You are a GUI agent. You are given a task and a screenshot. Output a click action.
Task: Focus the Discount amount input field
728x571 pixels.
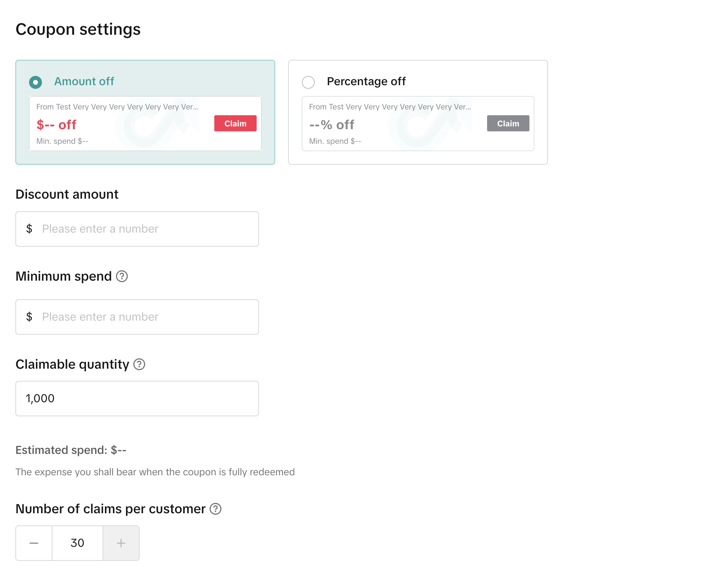pos(145,229)
